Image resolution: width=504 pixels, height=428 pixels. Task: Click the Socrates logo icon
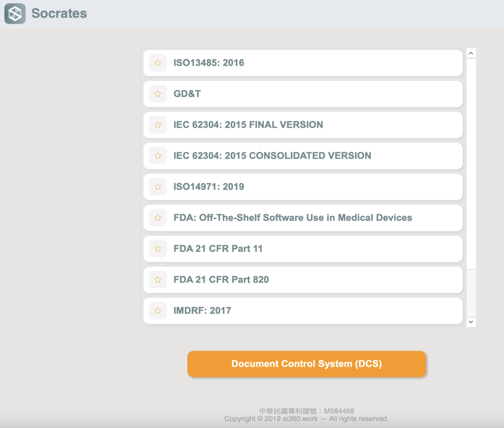pyautogui.click(x=15, y=14)
